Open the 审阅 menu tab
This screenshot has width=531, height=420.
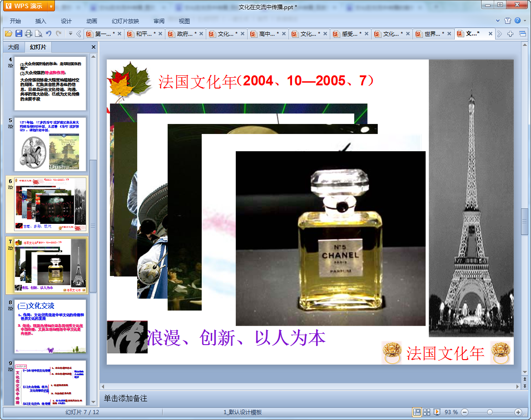(x=159, y=21)
